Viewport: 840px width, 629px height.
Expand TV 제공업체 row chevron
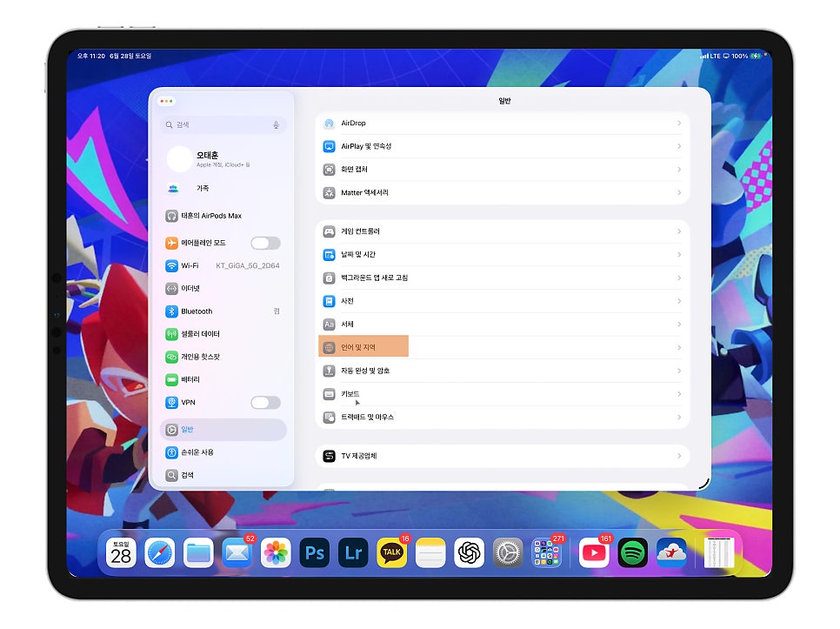679,456
